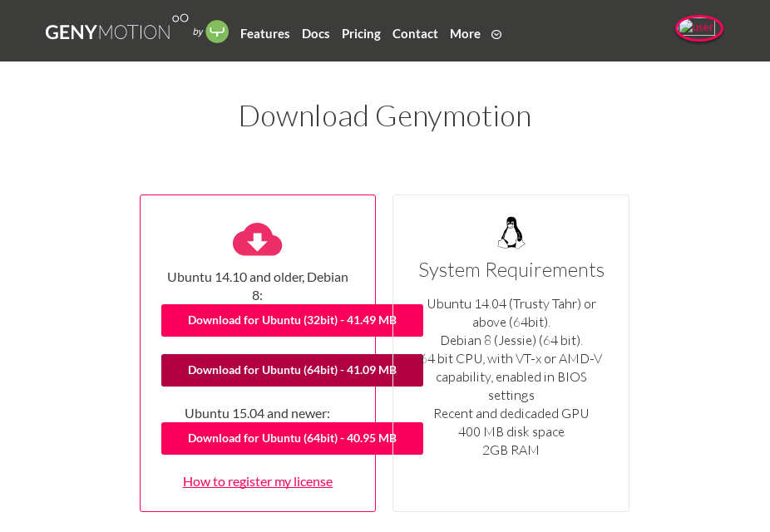Click the Ubuntu 15.04 and newer label
The image size is (770, 532).
click(257, 414)
